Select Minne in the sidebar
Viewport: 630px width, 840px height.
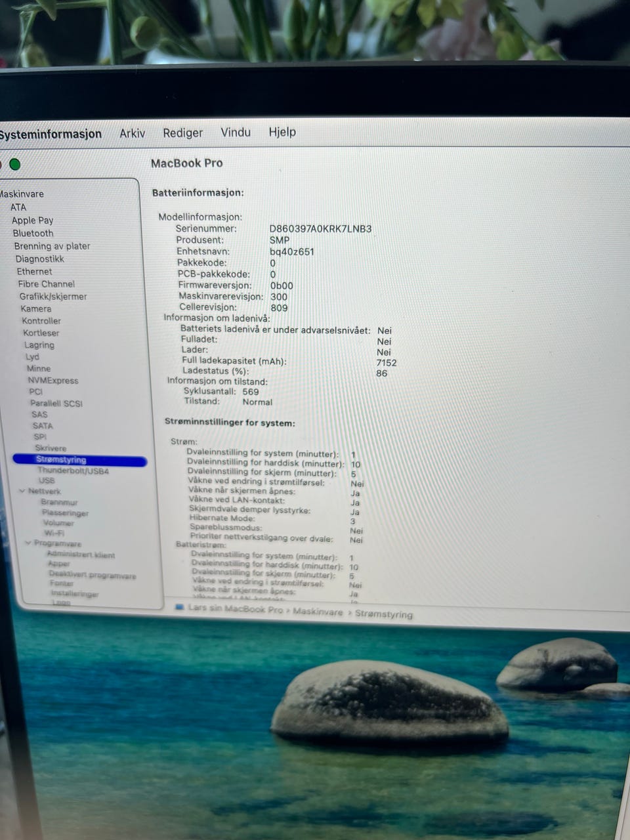[39, 368]
